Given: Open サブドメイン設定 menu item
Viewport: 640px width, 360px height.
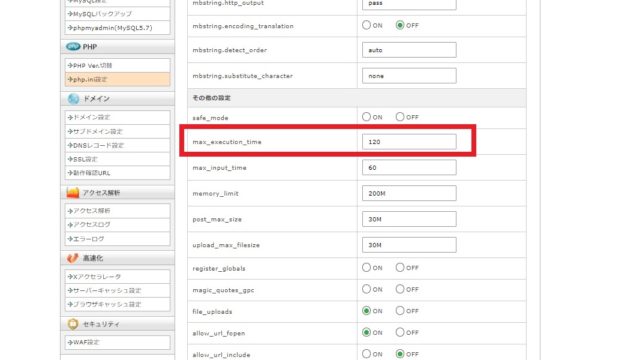Looking at the screenshot, I should (x=117, y=131).
